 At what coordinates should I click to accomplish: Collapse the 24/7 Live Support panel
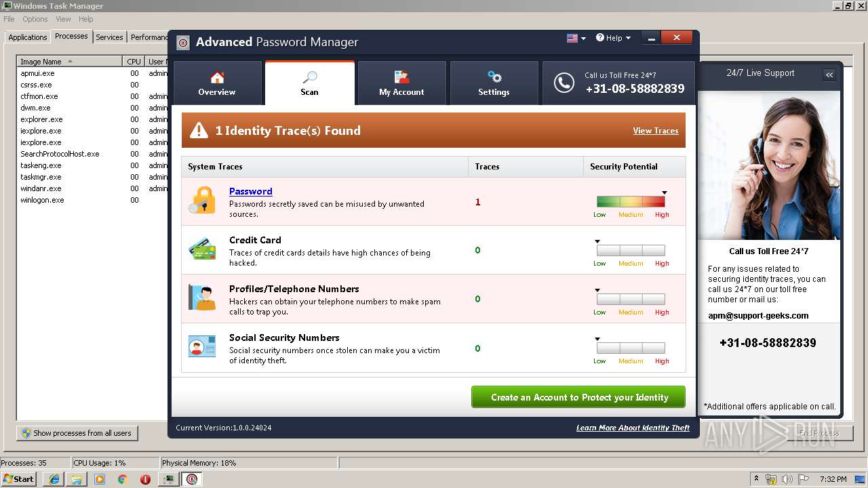tap(829, 75)
